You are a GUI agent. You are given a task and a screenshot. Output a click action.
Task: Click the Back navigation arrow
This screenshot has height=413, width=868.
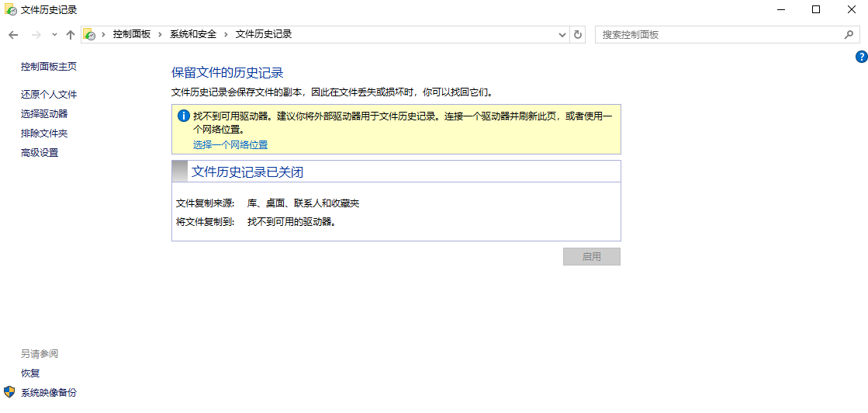click(12, 35)
